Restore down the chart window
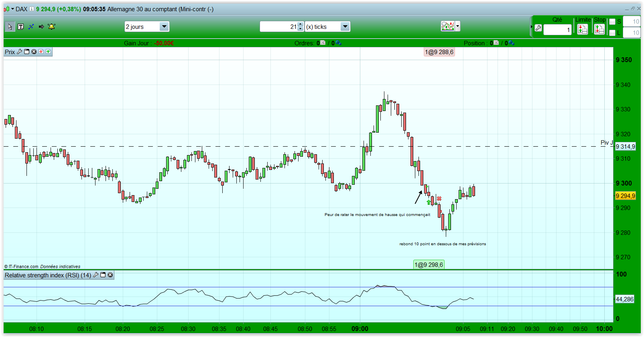 pyautogui.click(x=633, y=9)
